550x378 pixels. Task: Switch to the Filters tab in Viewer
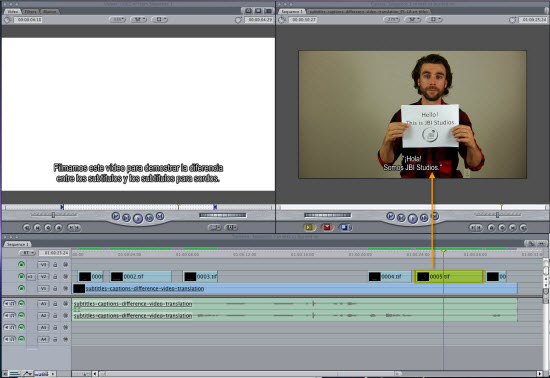31,12
